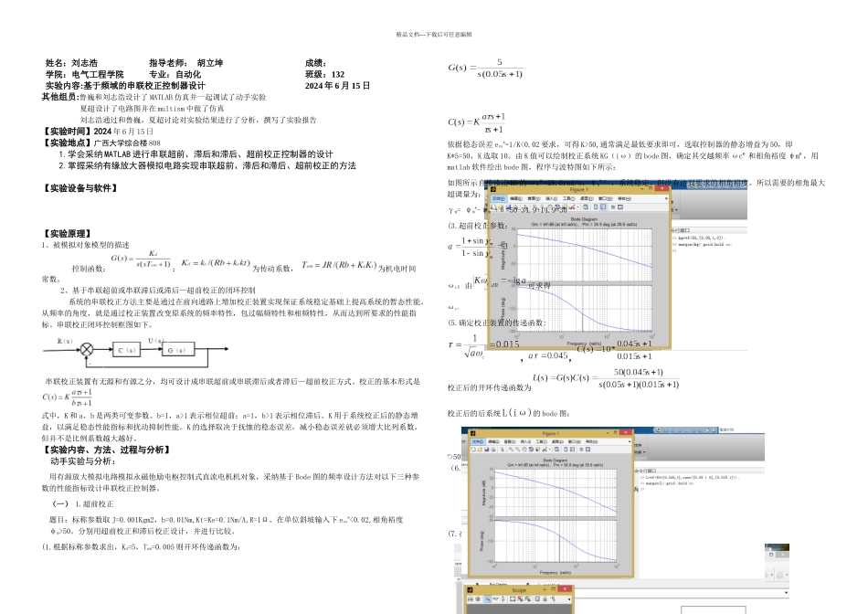Select Edit Plot arrow in lower Figure 1 toolbar

(503, 450)
